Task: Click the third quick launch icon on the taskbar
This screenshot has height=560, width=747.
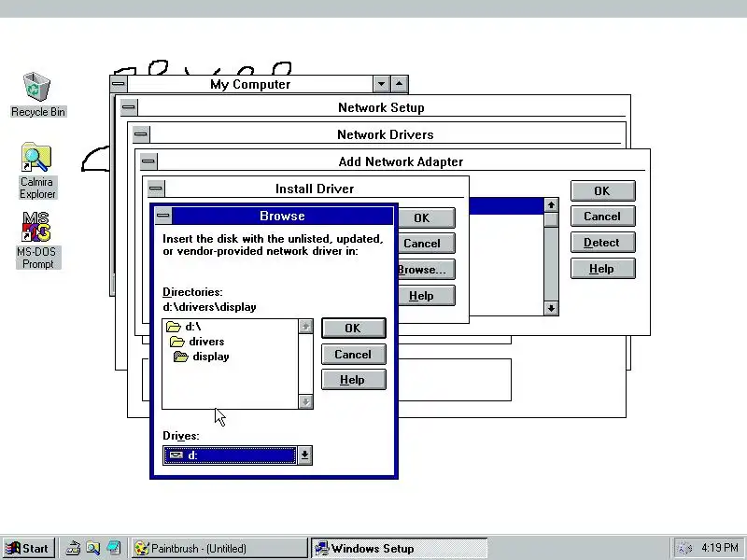Action: (113, 548)
